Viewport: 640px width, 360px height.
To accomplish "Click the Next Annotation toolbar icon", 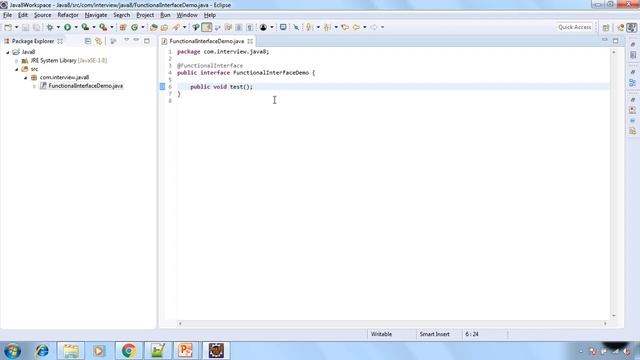I will (309, 27).
